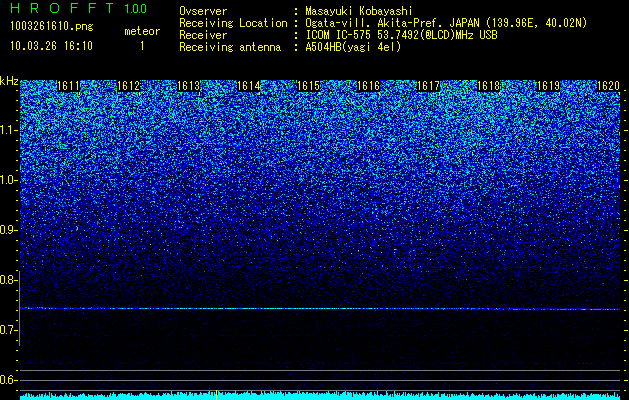The height and width of the screenshot is (400, 629).
Task: Click the meteor count value 1
Action: click(x=142, y=46)
